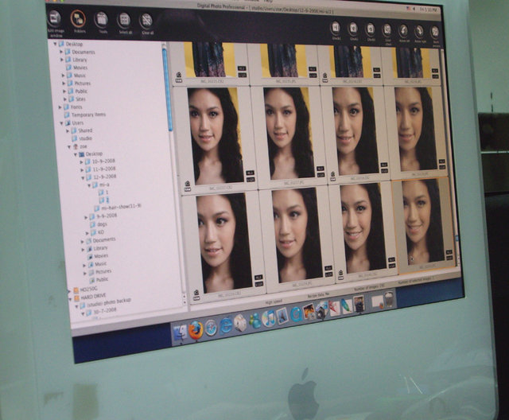Click the rightmost toolbar icon
Image resolution: width=509 pixels, height=420 pixels.
pos(435,32)
